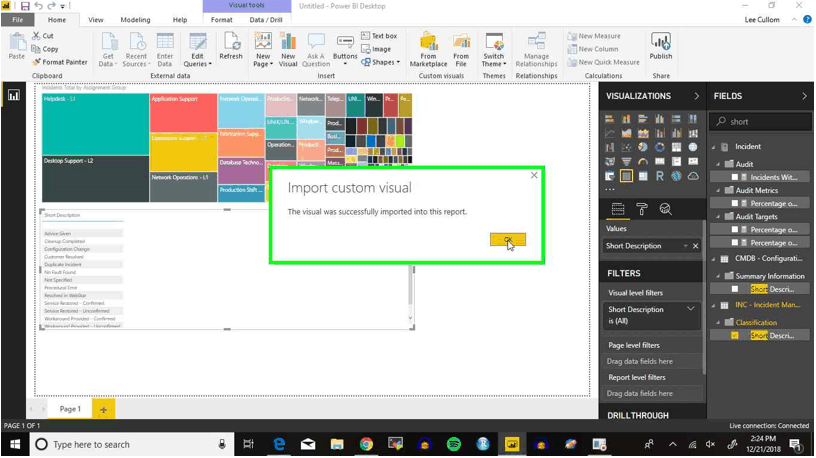Collapse the Audit folder

pos(718,164)
